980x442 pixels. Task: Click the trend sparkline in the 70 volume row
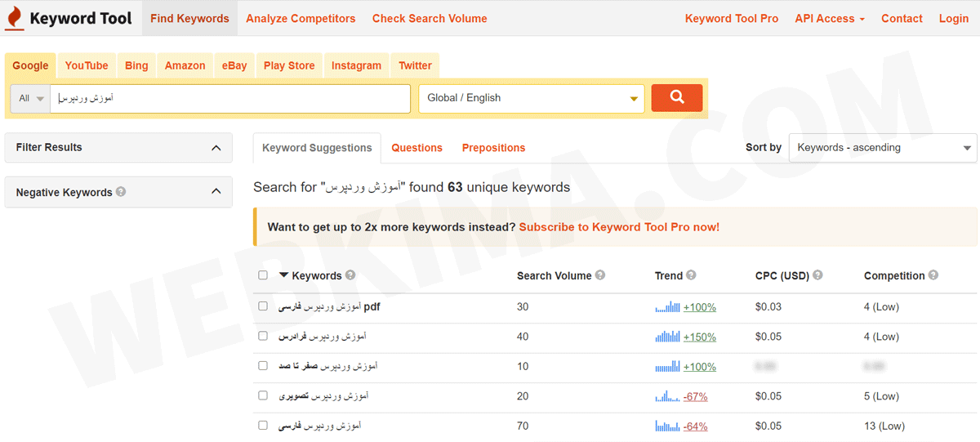click(x=667, y=426)
